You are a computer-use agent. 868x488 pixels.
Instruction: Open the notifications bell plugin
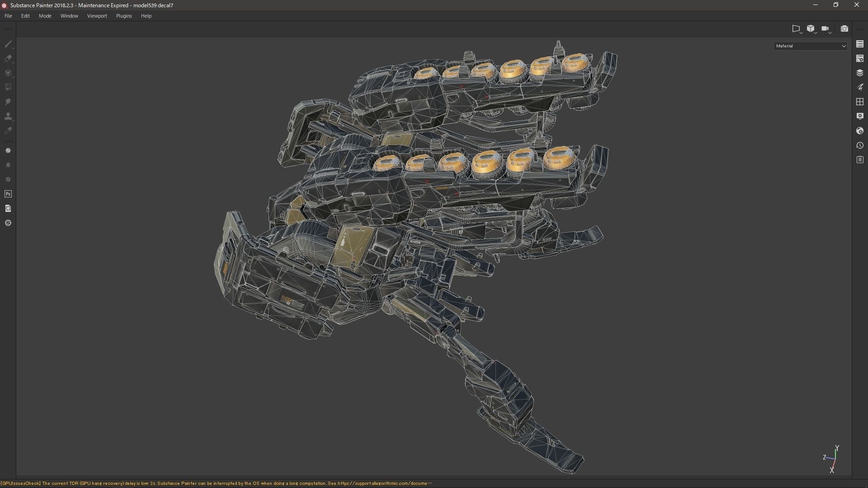click(x=8, y=165)
